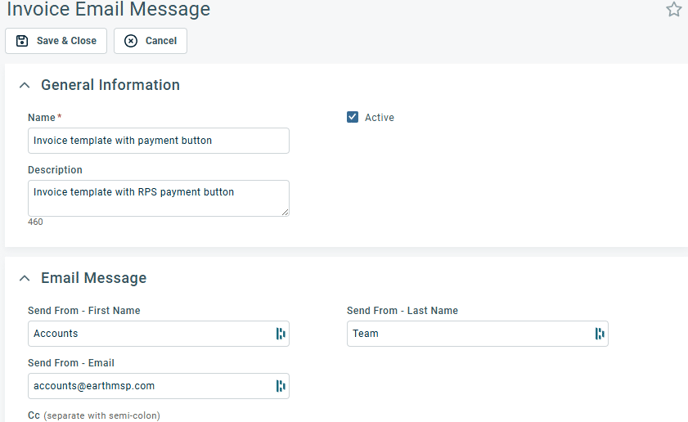Image resolution: width=688 pixels, height=422 pixels.
Task: Click into the Description text area
Action: (x=158, y=198)
